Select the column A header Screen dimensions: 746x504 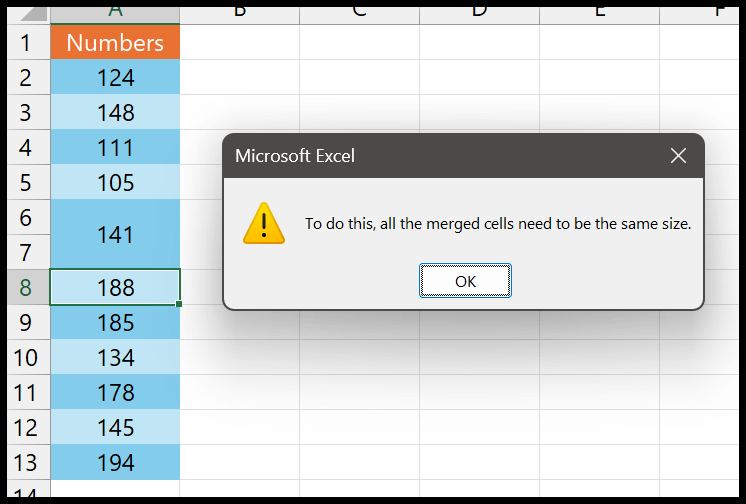point(115,14)
